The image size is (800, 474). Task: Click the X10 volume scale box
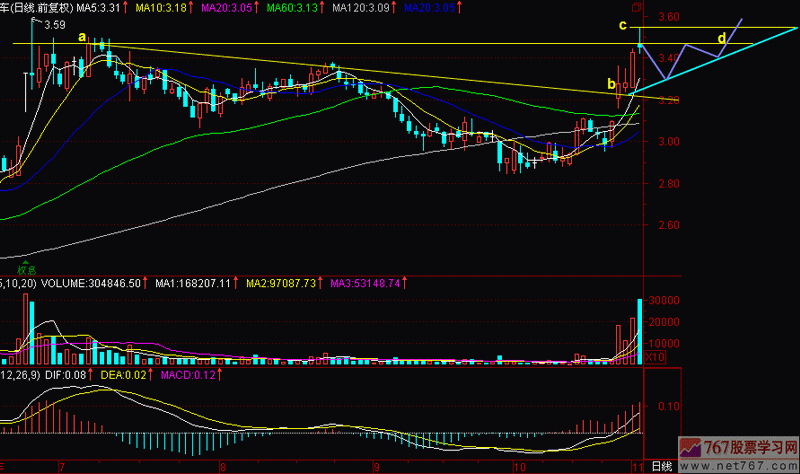656,357
